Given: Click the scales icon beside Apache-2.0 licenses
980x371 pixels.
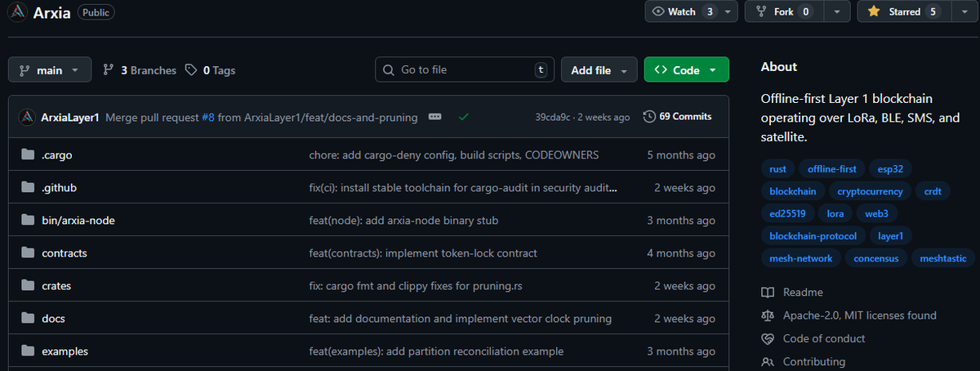Looking at the screenshot, I should 767,315.
